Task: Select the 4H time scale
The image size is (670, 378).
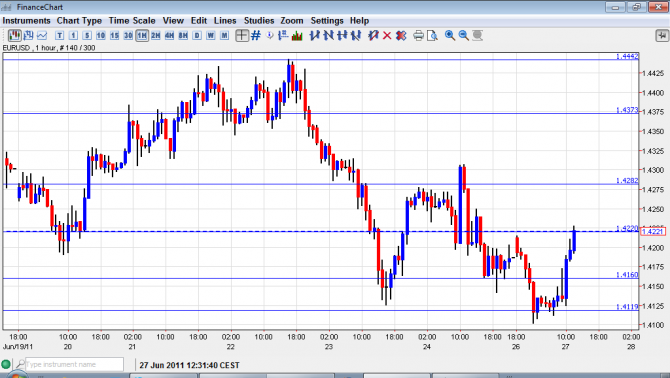Action: click(x=170, y=35)
